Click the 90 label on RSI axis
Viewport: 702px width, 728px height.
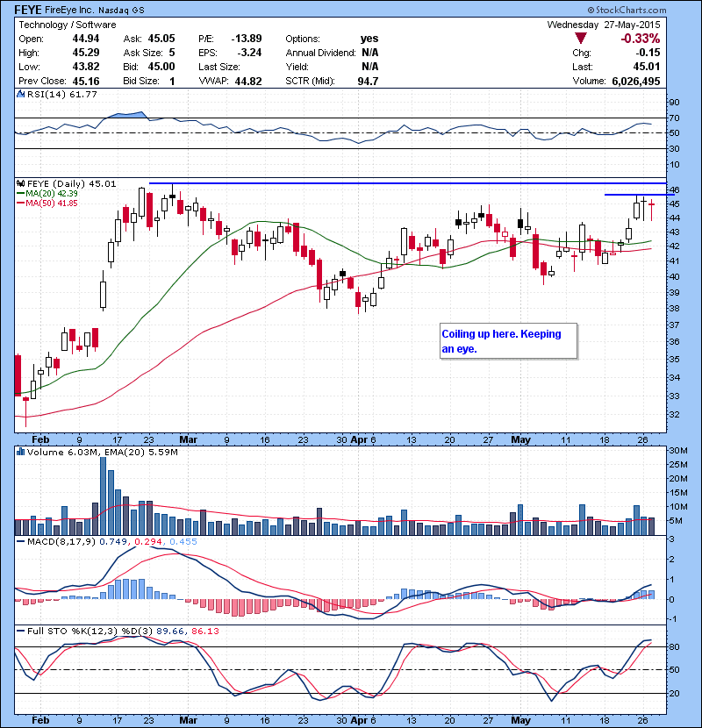(x=674, y=103)
